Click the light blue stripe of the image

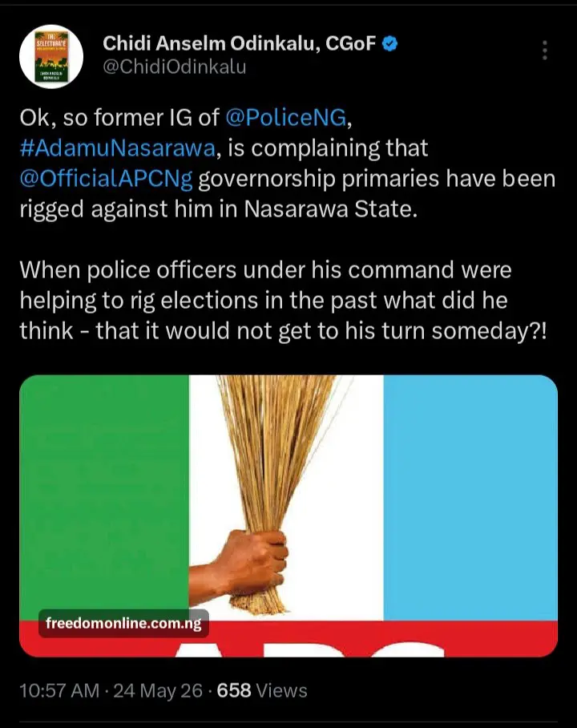(470, 497)
